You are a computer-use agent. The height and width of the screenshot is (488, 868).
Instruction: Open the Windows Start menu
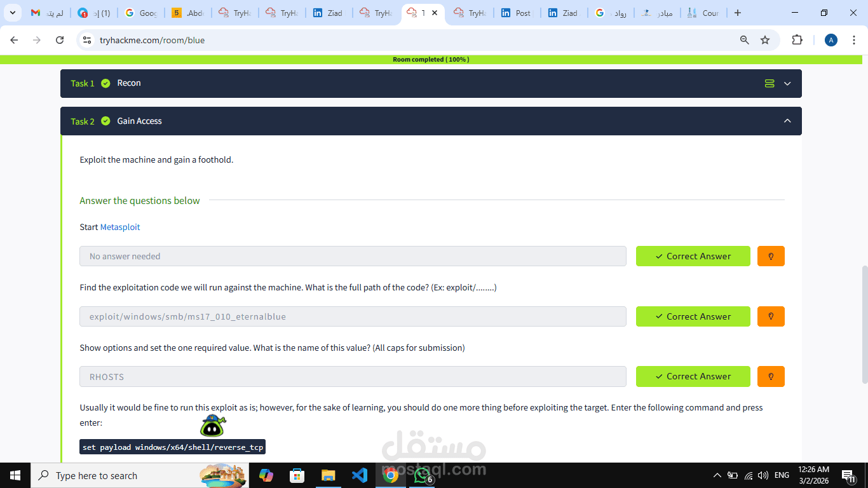point(15,475)
